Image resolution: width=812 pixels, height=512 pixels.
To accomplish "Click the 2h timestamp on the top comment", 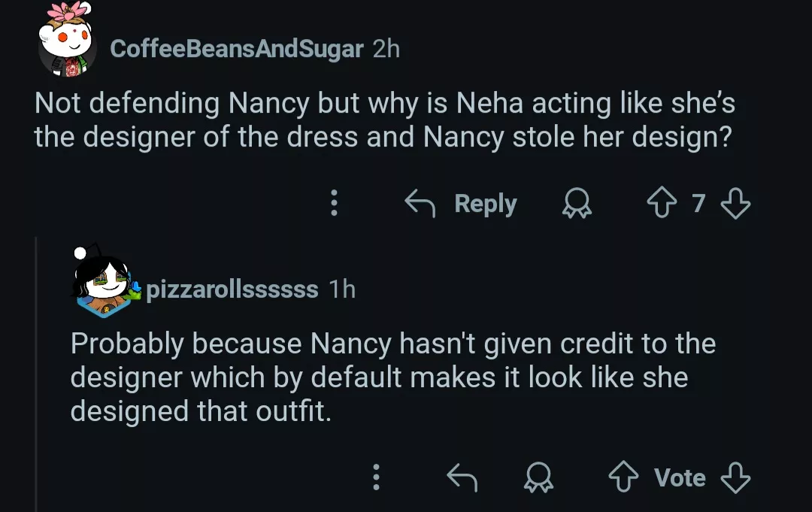I will coord(386,49).
